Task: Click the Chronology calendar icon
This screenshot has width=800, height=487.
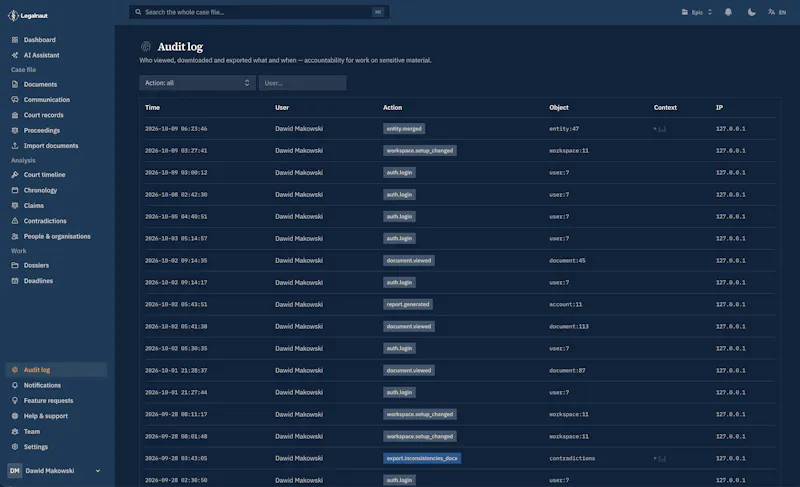Action: pyautogui.click(x=15, y=190)
